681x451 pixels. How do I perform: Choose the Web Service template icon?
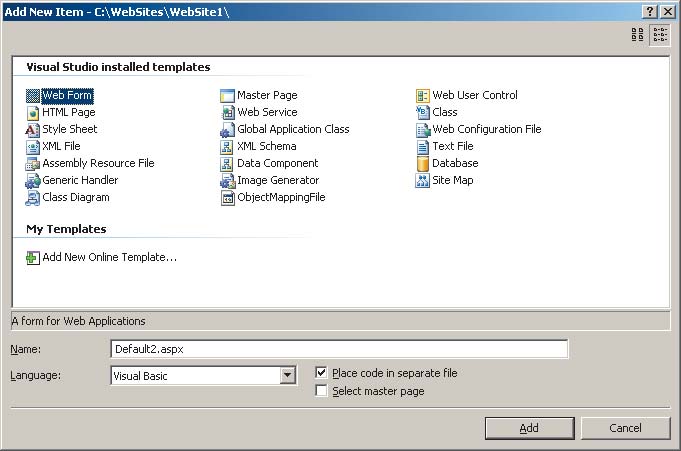(x=227, y=113)
